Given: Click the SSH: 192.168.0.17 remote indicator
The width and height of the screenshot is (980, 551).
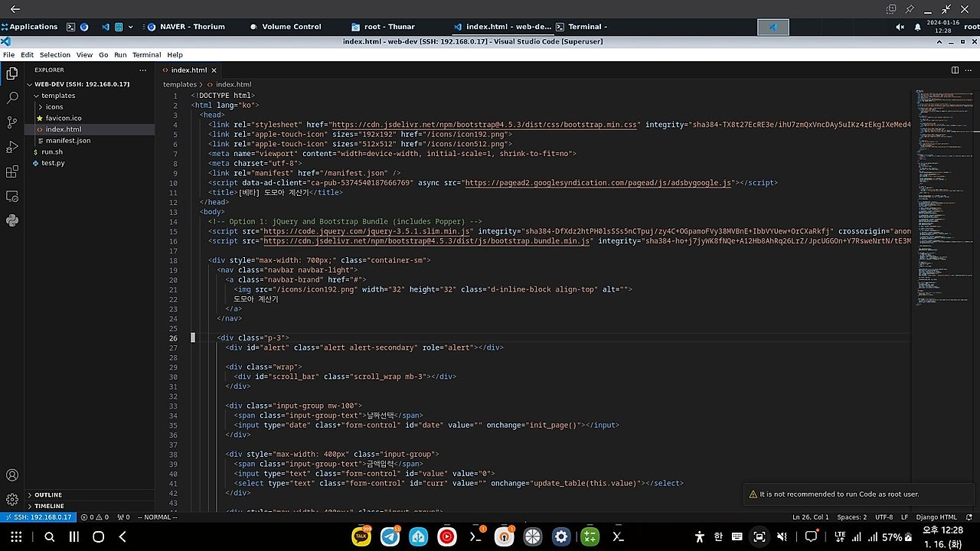Looking at the screenshot, I should coord(38,517).
